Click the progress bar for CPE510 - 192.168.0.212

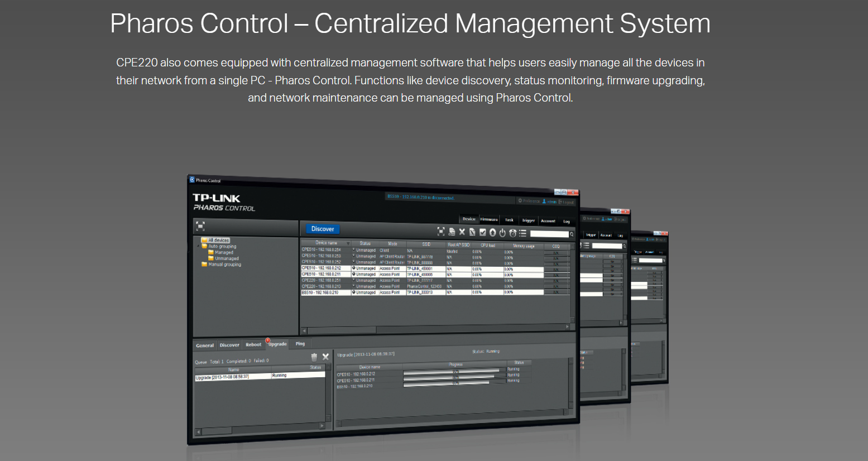[x=451, y=371]
